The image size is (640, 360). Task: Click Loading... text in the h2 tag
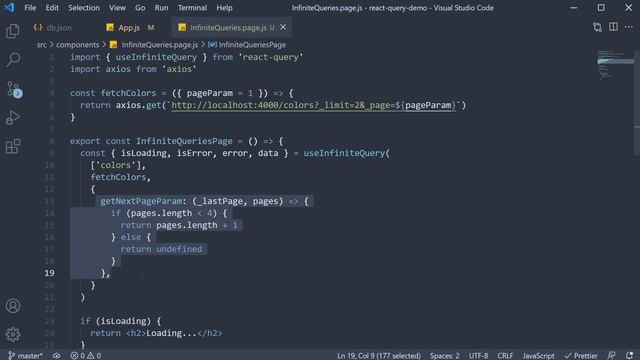click(x=171, y=333)
